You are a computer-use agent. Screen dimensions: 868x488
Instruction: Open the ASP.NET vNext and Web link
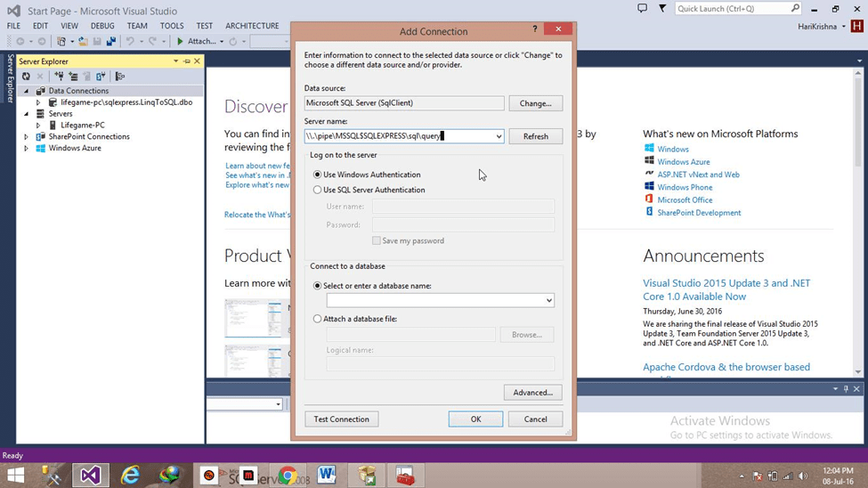coord(698,175)
